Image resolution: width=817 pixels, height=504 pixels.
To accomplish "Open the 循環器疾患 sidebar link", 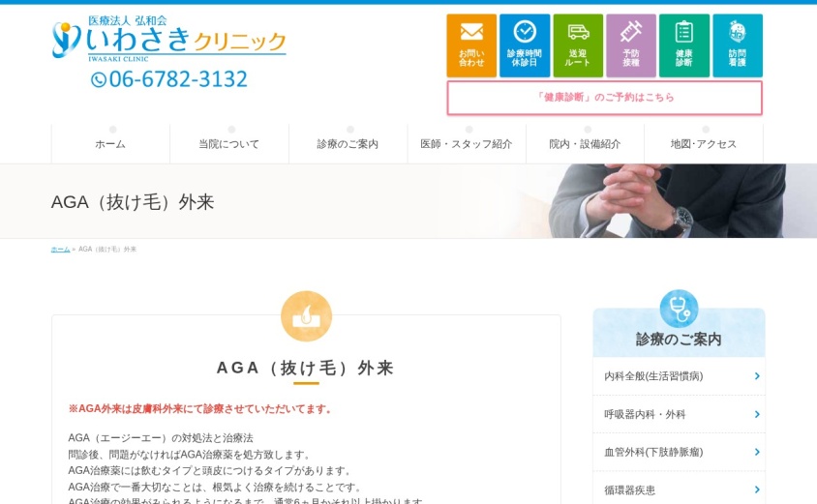I will 679,489.
